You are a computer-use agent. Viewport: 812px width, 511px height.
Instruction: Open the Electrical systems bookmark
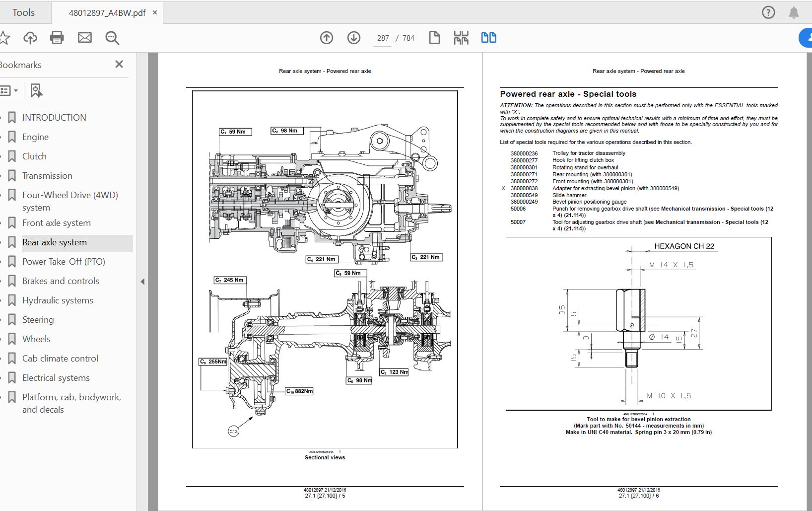(x=56, y=378)
